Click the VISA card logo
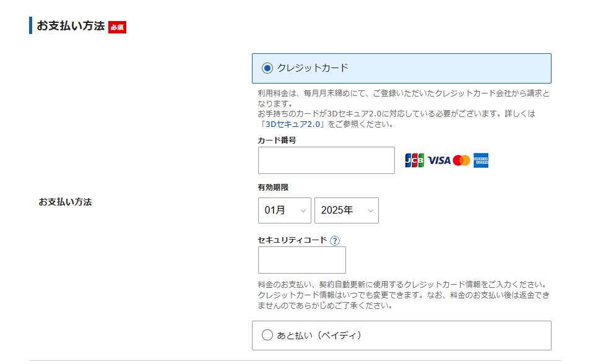The height and width of the screenshot is (364, 593). (x=439, y=160)
